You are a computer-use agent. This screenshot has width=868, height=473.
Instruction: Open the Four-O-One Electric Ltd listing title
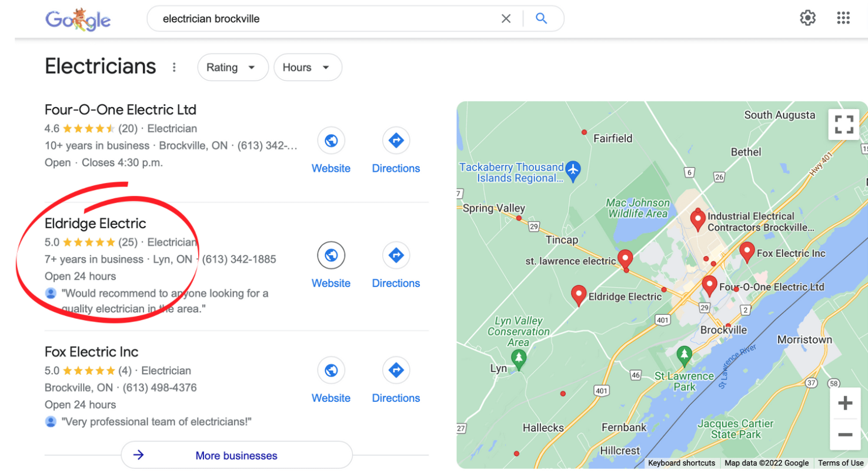click(x=121, y=109)
